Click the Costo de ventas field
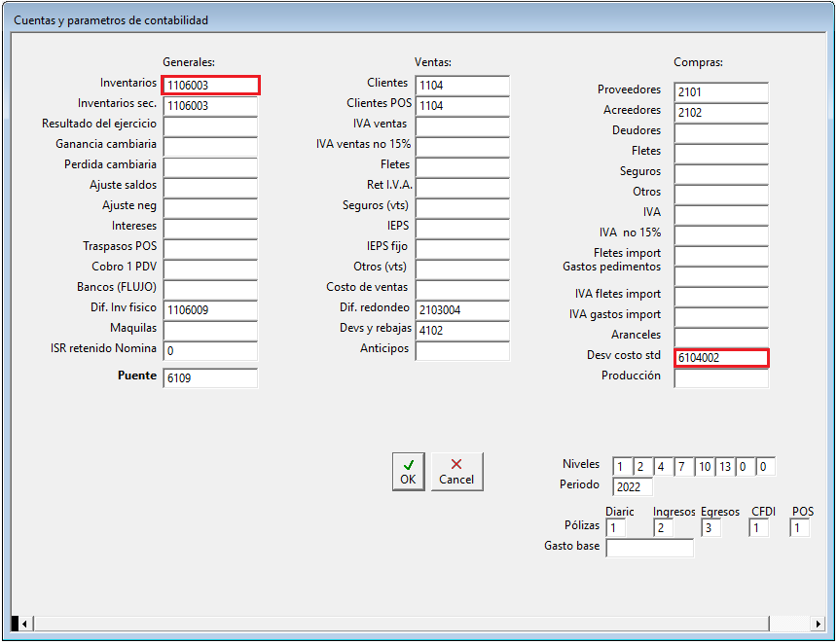This screenshot has height=644, width=838. tap(463, 290)
